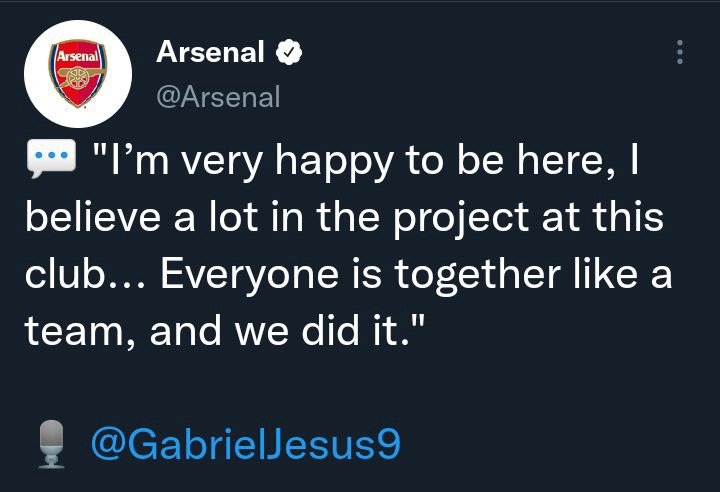Click the verified badge next to Arsenal
The image size is (720, 492).
click(289, 52)
